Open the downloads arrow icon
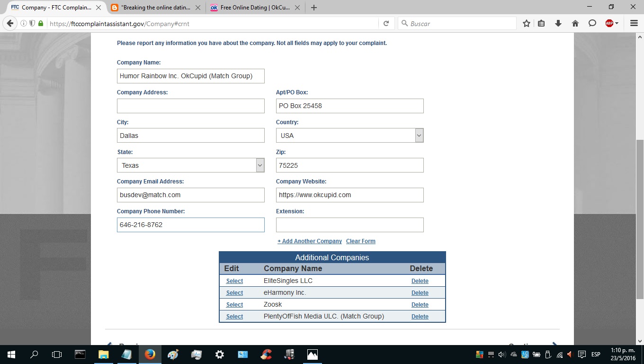This screenshot has height=364, width=644. tap(558, 23)
